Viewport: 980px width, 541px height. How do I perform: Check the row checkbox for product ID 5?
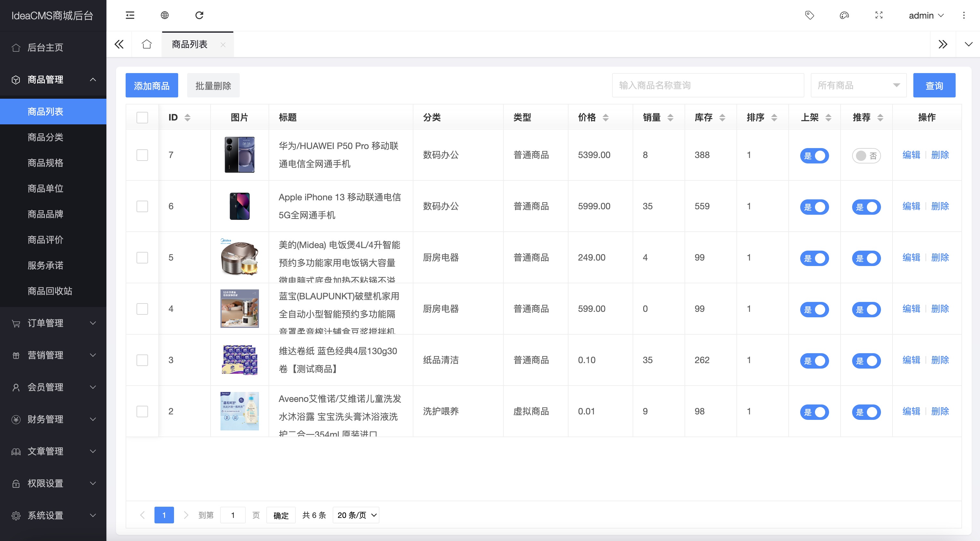pyautogui.click(x=142, y=258)
